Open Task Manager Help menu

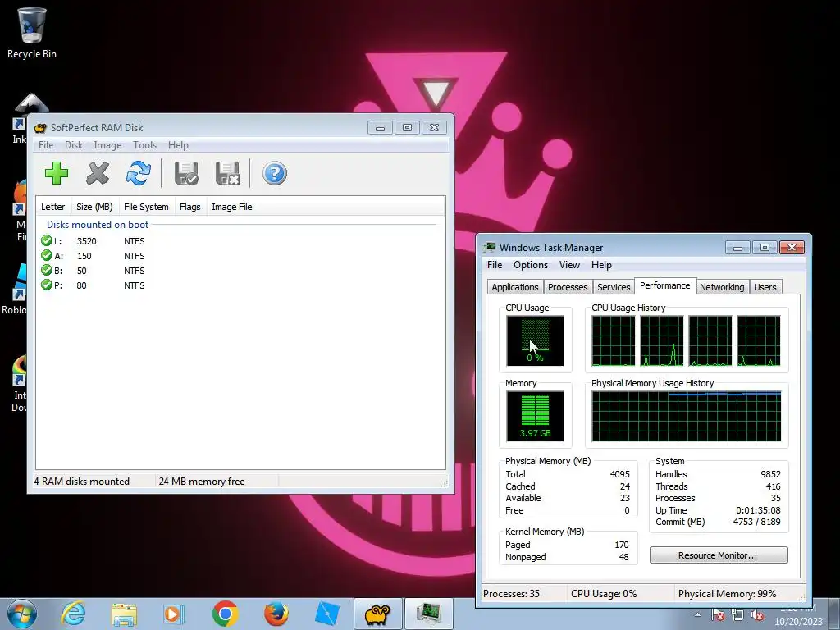tap(601, 265)
